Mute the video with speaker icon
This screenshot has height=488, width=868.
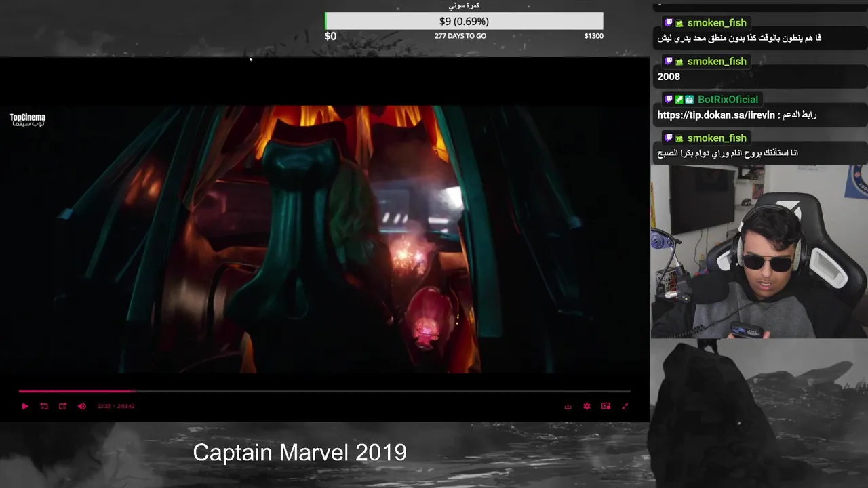82,406
